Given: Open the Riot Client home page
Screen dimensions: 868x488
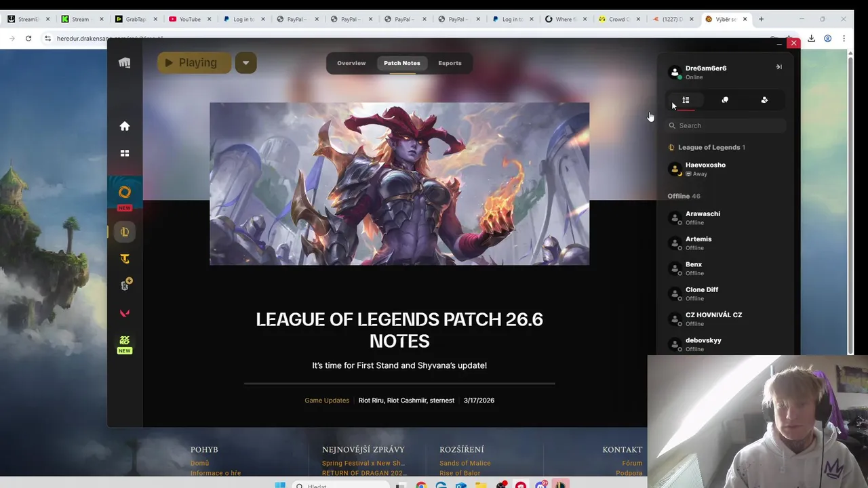Looking at the screenshot, I should 125,126.
